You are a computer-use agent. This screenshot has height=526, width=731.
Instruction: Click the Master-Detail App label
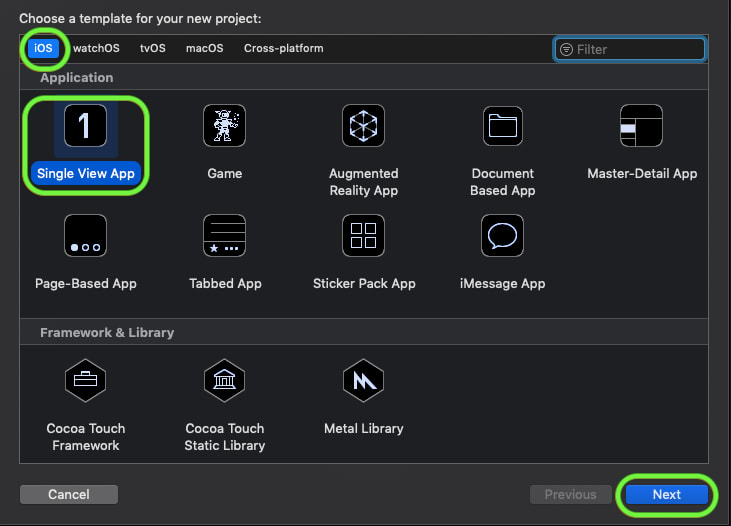pos(642,173)
